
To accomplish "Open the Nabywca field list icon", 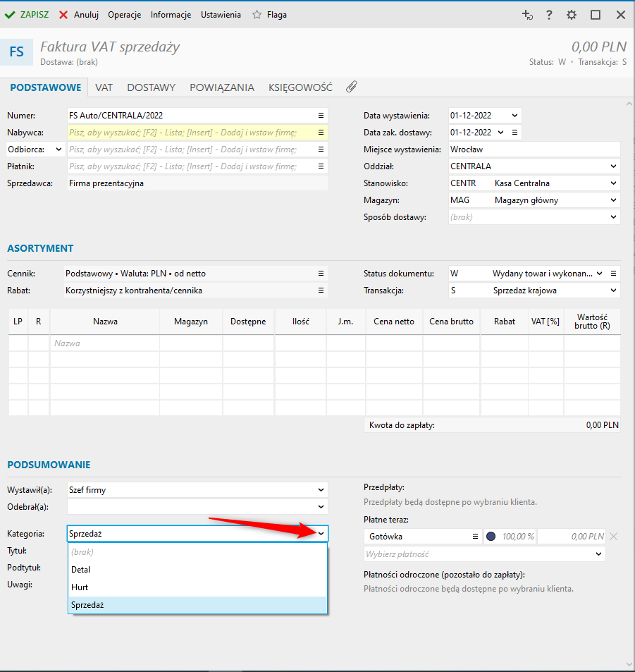I will tap(321, 133).
